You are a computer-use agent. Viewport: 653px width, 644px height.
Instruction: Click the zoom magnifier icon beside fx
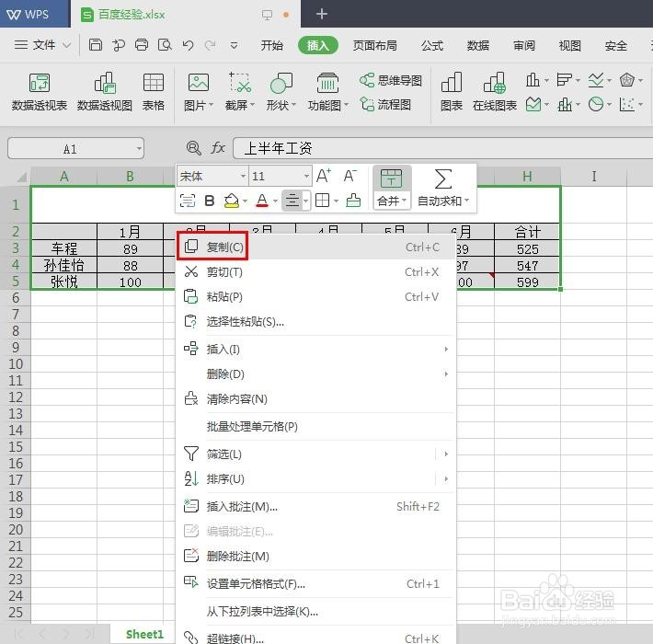(194, 148)
